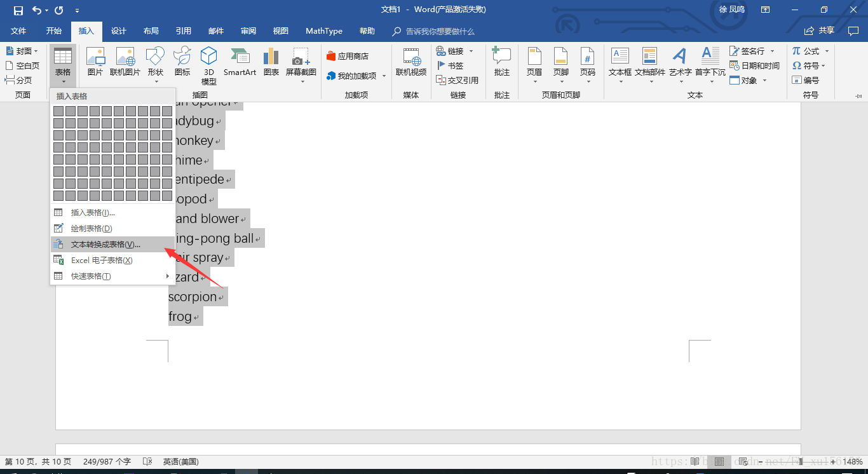
Task: Click the 148% zoom level
Action: click(853, 462)
